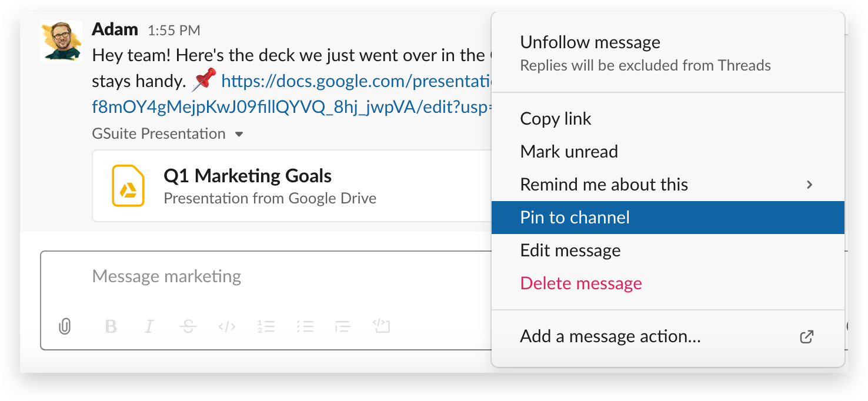868x401 pixels.
Task: Click Unfollow message option
Action: (590, 42)
